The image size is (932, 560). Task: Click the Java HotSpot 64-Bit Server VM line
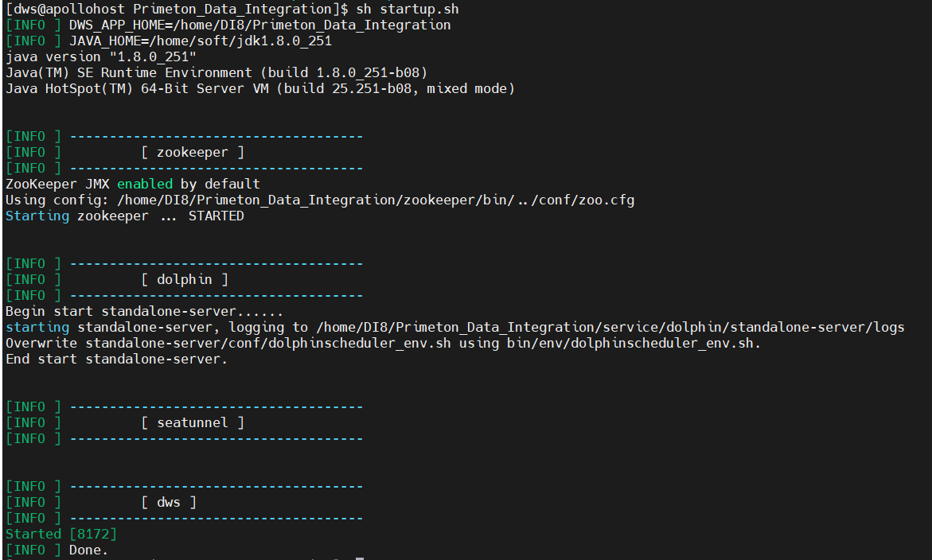pos(259,88)
